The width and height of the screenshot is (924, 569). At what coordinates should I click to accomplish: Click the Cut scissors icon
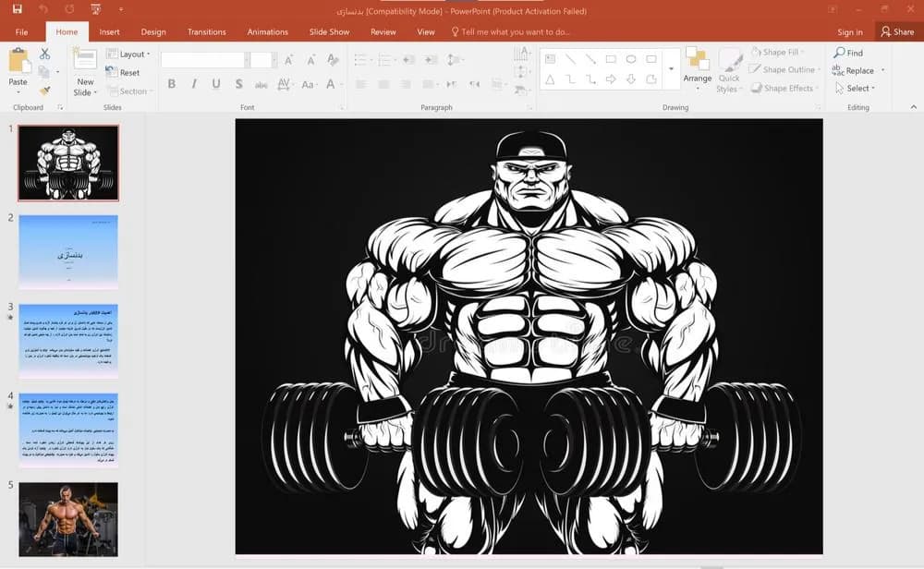point(44,54)
